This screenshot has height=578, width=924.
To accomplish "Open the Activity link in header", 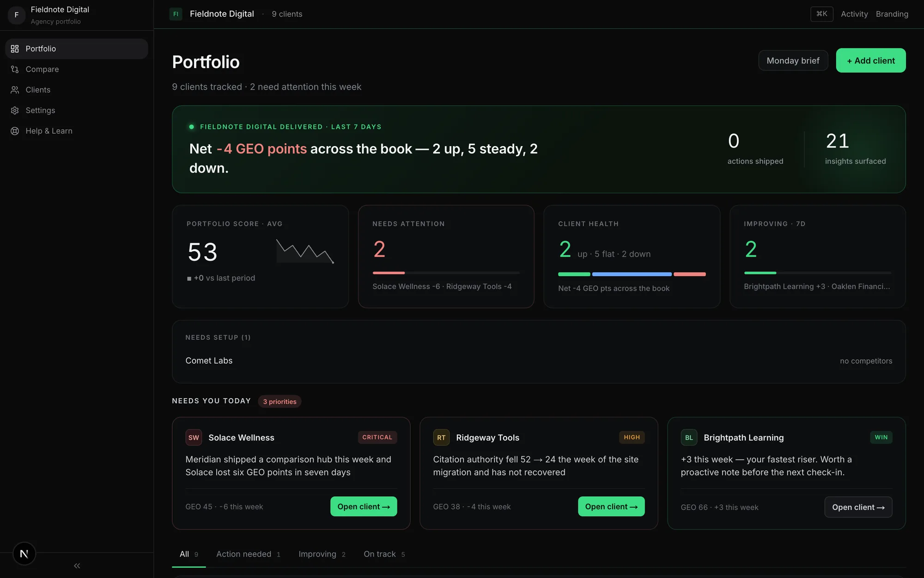I will coord(854,14).
